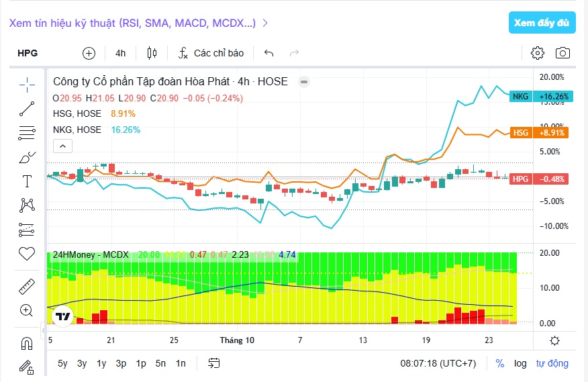Screen dimensions: 588x382
Task: Open the chart patterns tool
Action: tap(27, 205)
